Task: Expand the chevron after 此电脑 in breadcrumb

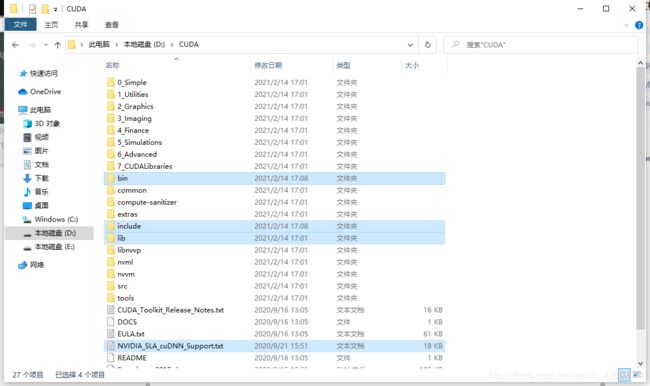Action: tap(116, 44)
